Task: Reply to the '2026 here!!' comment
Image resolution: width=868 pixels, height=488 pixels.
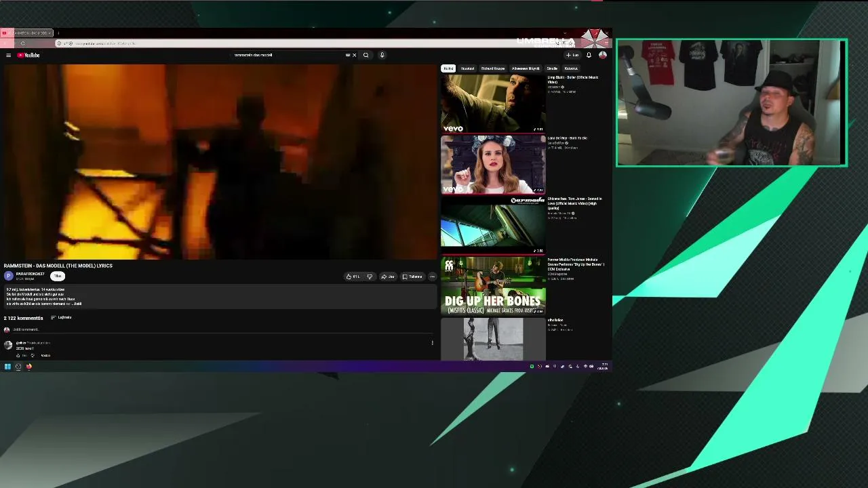Action: pos(45,356)
